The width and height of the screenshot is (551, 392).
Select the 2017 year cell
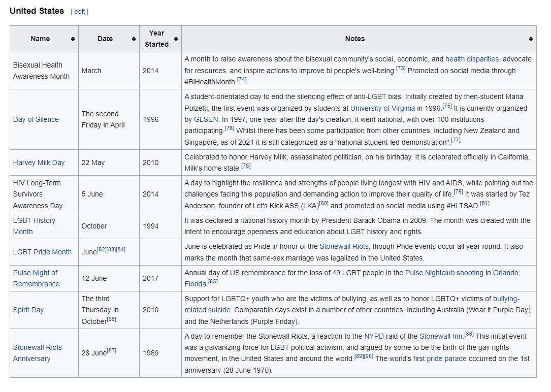click(160, 278)
